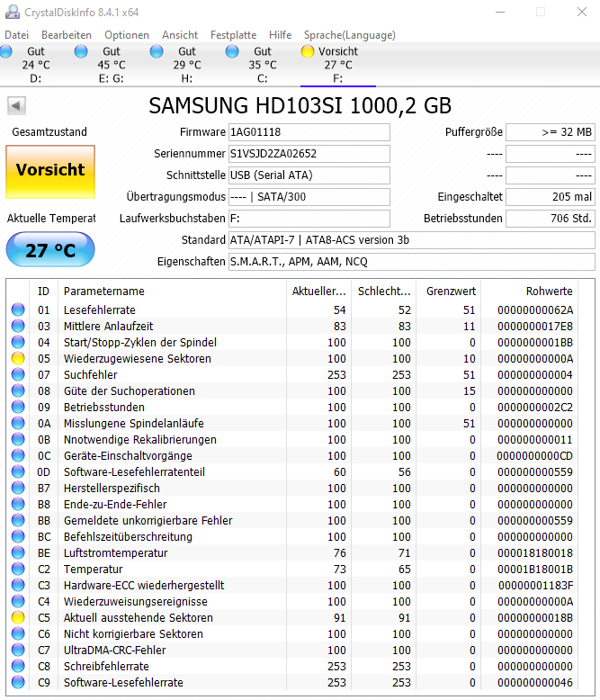Click the Eigenschaften field S.M.A.R.T., APM, AAM, NCQ
The width and height of the screenshot is (600, 700).
pyautogui.click(x=412, y=262)
